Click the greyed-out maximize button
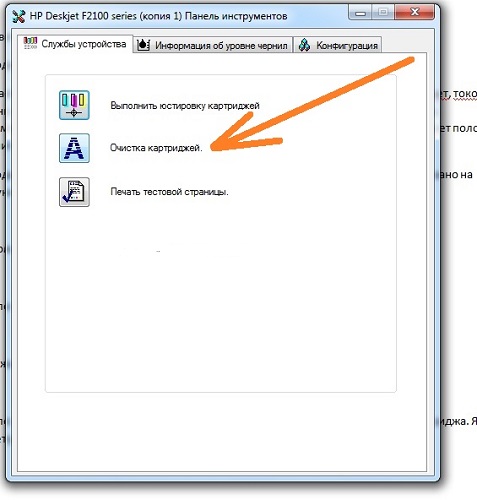 383,13
